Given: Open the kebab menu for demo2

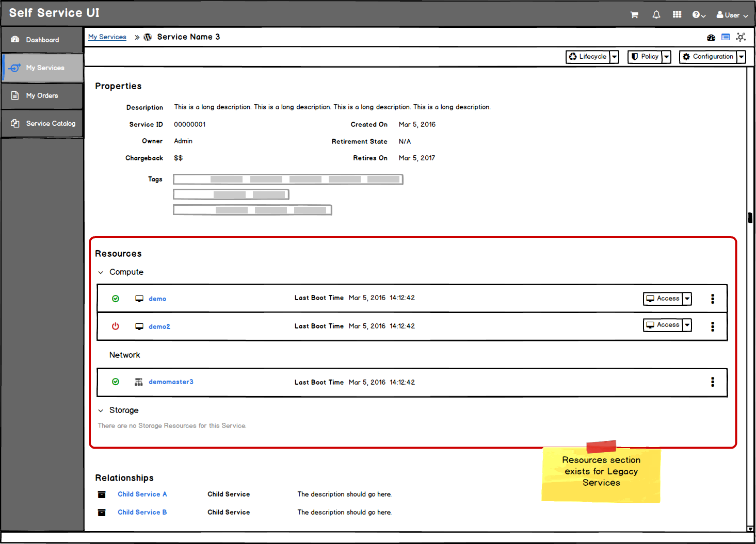Looking at the screenshot, I should pyautogui.click(x=713, y=326).
